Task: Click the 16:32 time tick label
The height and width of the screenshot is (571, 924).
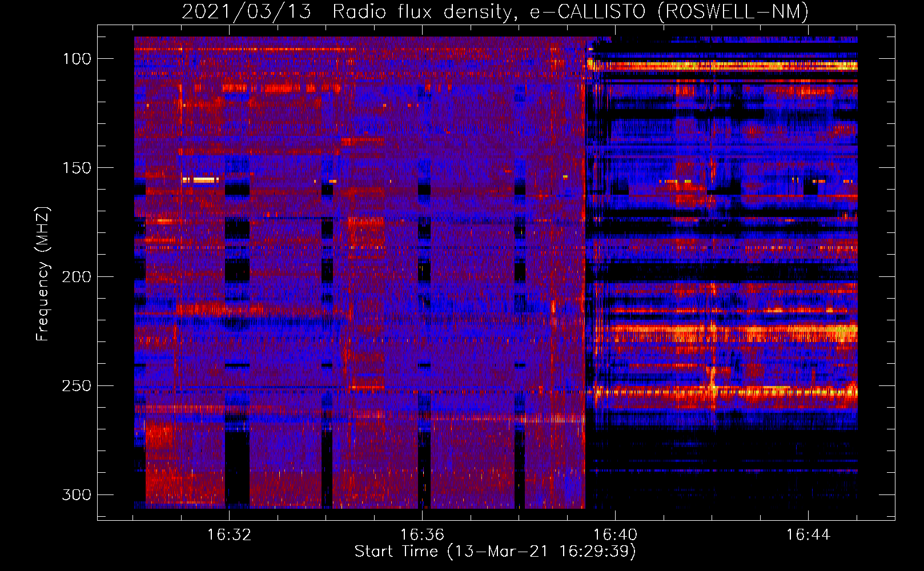Action: pyautogui.click(x=229, y=535)
